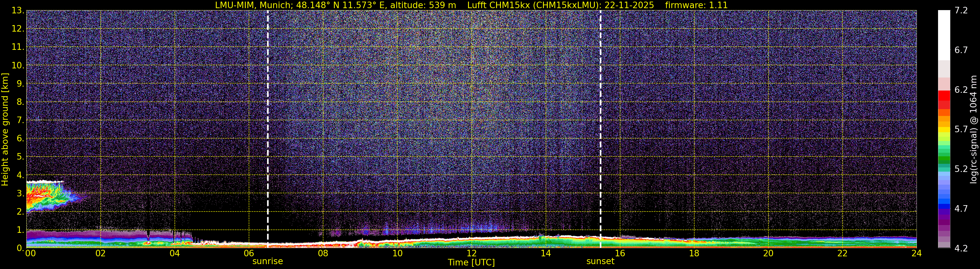Click the 24 tick on the time axis
The image size is (980, 269).
[x=917, y=253]
